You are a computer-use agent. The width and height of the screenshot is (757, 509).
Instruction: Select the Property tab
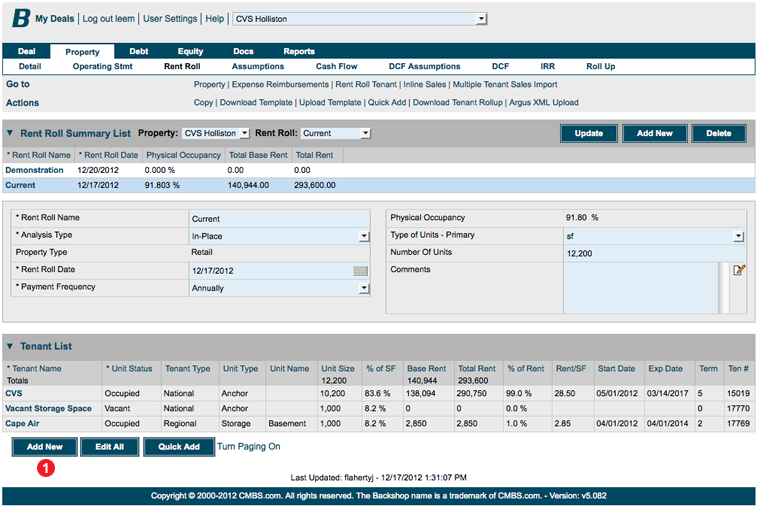pyautogui.click(x=83, y=52)
